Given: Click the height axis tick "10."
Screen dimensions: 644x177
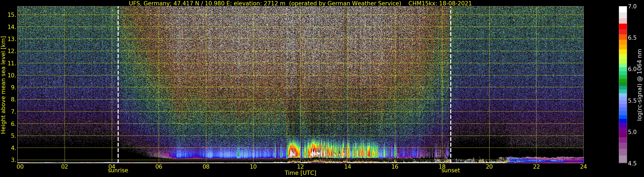Looking at the screenshot, I should click(12, 75).
